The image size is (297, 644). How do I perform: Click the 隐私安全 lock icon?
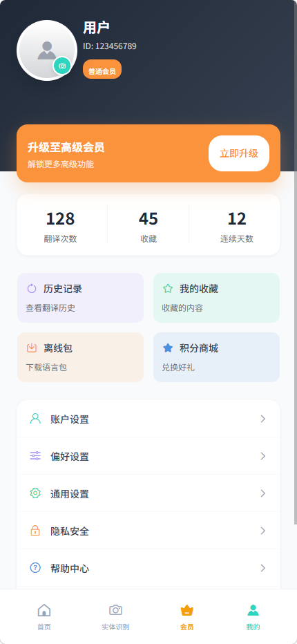click(35, 531)
